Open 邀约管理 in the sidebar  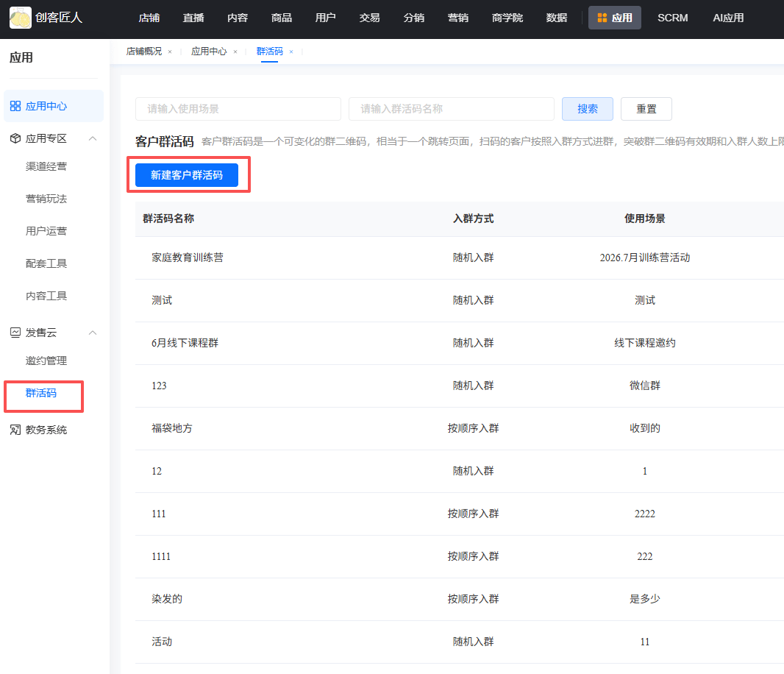click(x=46, y=361)
